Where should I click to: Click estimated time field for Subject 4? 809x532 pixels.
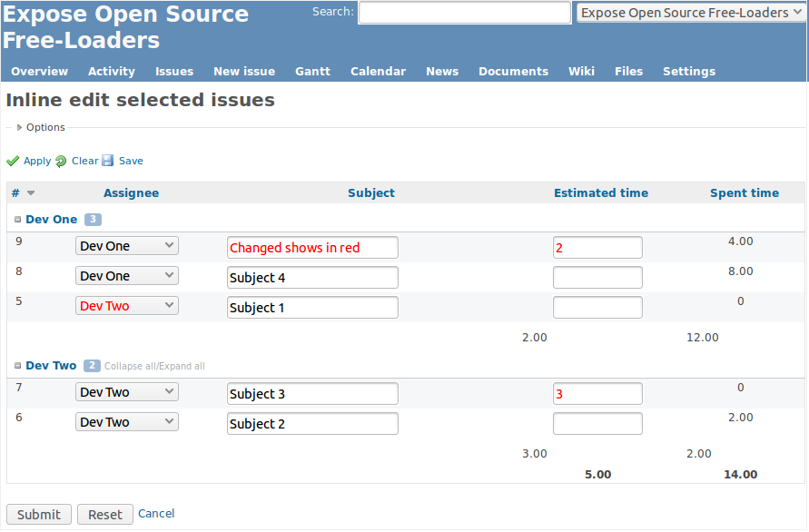coord(597,278)
